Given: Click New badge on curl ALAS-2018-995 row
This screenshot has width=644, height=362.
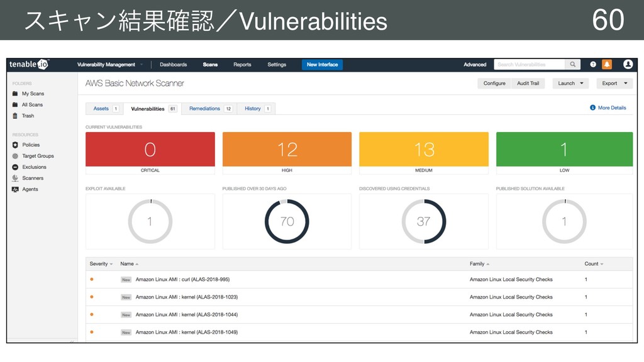Looking at the screenshot, I should [126, 280].
